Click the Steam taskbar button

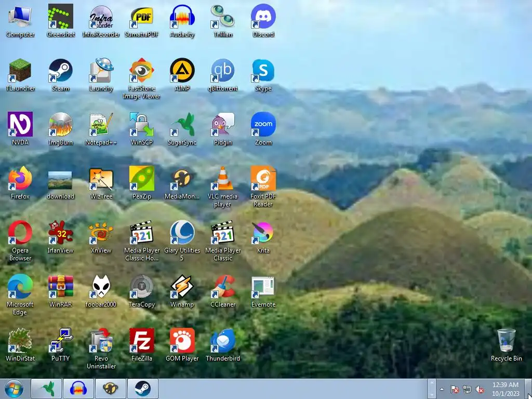click(x=143, y=389)
